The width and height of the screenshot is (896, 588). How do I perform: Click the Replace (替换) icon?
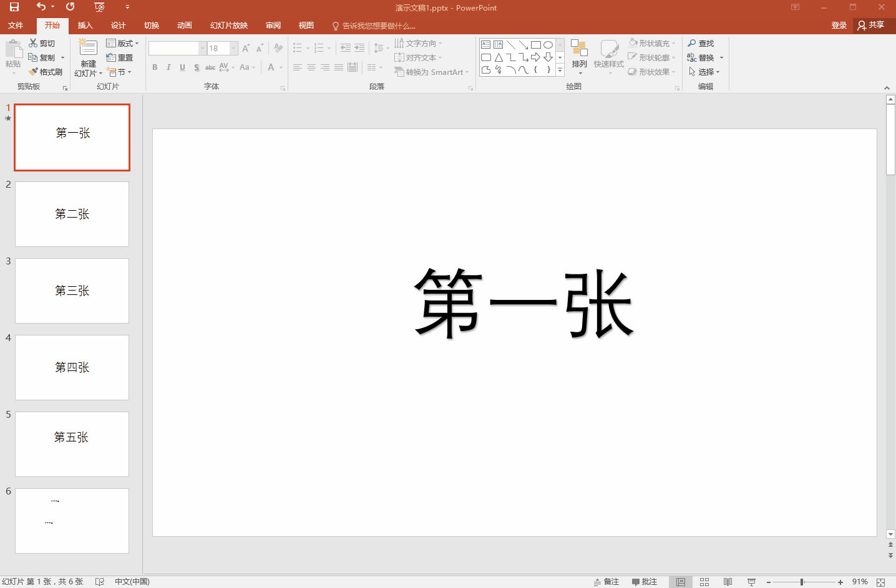pyautogui.click(x=700, y=57)
